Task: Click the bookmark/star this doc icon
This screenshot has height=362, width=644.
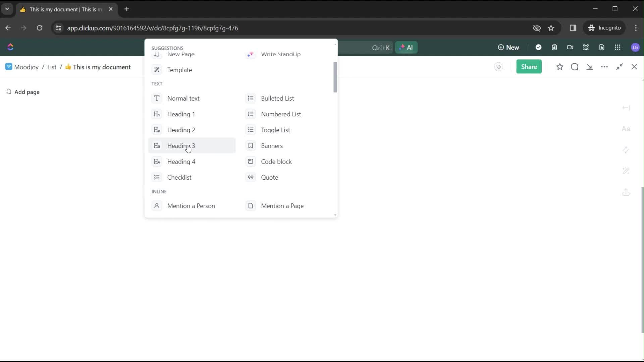Action: (x=559, y=67)
